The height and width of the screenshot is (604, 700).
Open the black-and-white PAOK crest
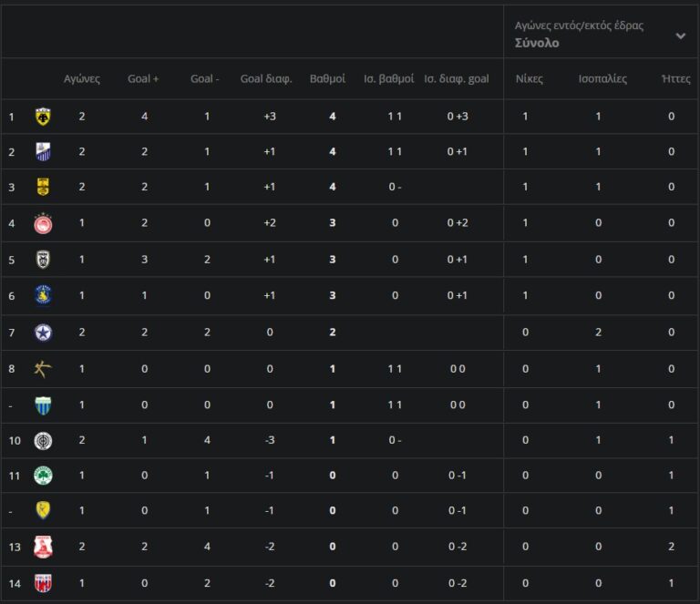43,260
